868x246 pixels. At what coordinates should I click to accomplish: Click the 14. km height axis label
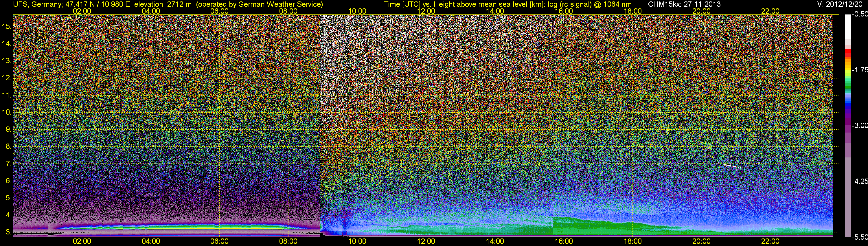pos(7,43)
